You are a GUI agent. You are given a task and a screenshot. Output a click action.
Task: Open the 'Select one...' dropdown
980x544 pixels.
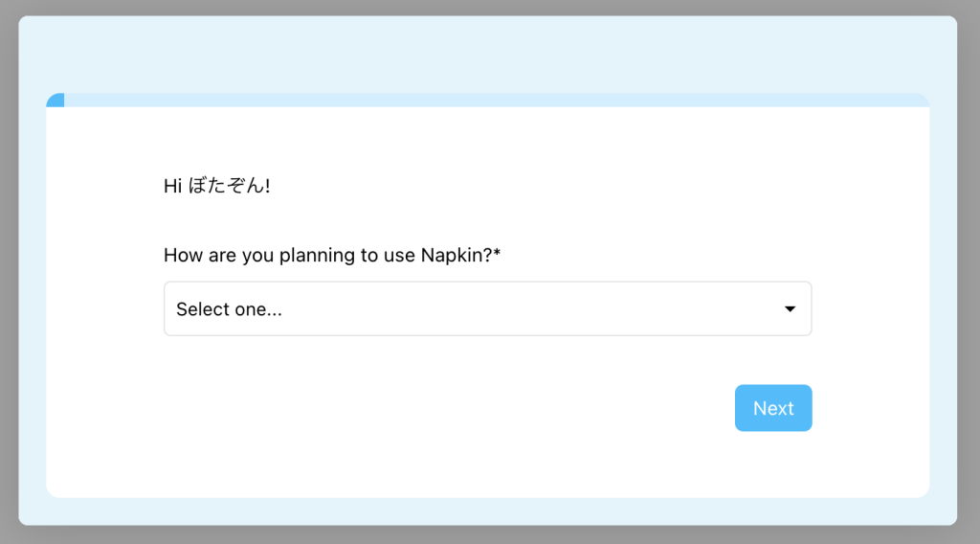click(487, 308)
